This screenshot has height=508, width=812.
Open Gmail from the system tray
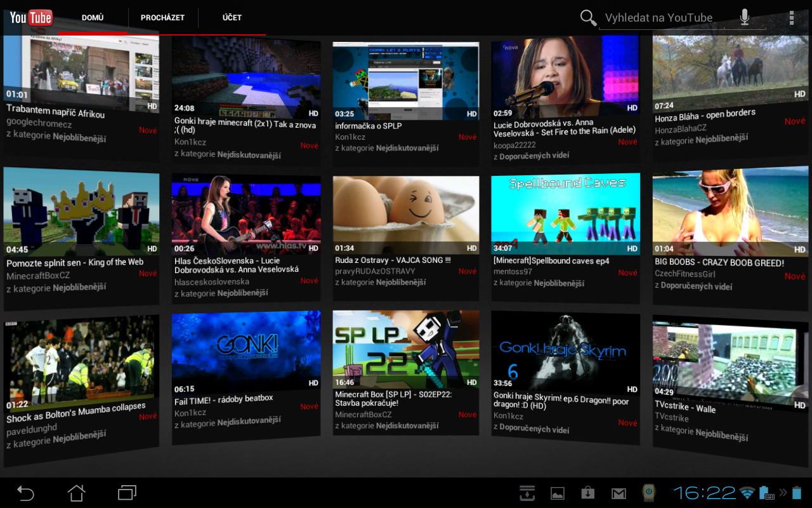click(x=618, y=493)
